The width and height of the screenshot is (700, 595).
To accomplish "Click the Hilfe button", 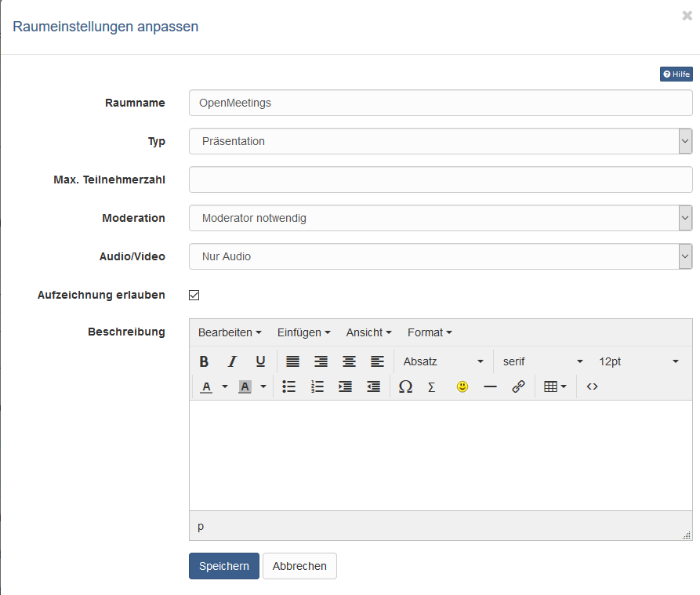I will click(676, 74).
